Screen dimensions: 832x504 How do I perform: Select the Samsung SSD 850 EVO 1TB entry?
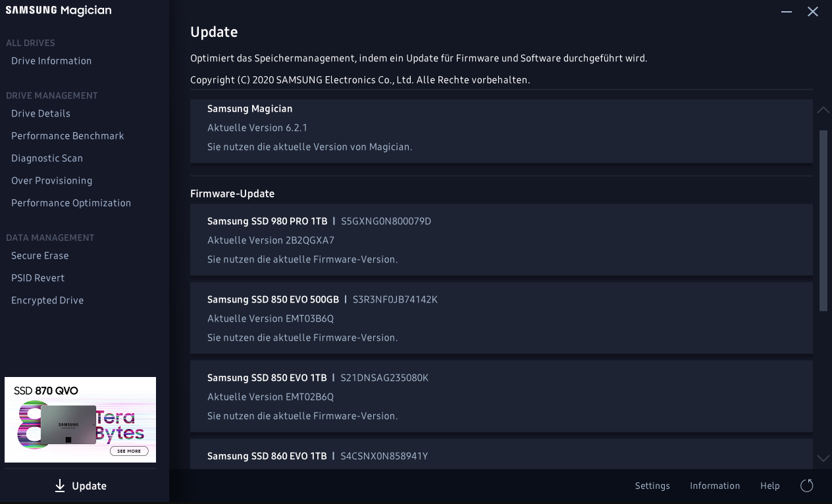pyautogui.click(x=502, y=396)
